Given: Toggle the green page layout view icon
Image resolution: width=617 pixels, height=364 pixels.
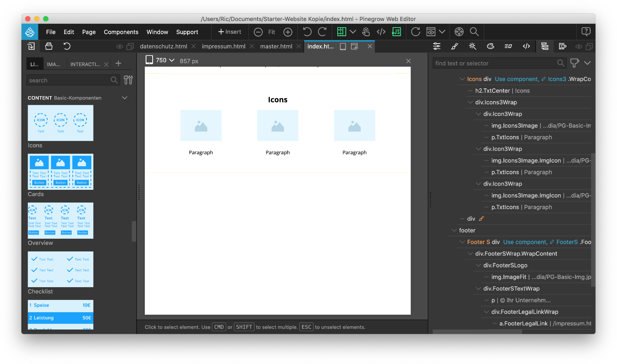Looking at the screenshot, I should tap(341, 32).
